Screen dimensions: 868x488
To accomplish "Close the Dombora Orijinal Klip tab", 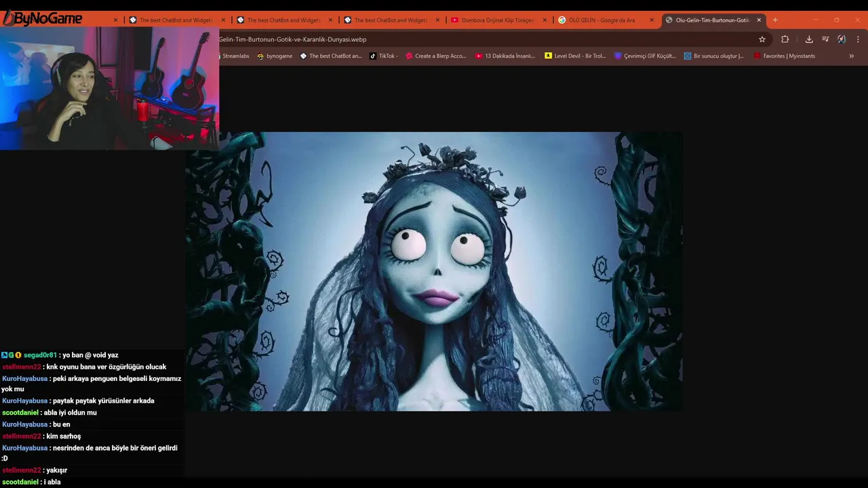I will [x=545, y=20].
